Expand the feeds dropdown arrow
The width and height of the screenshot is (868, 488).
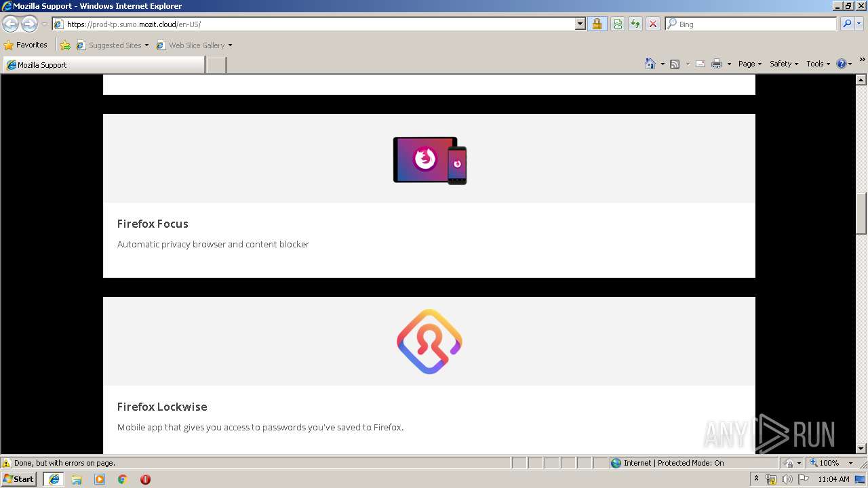coord(688,64)
